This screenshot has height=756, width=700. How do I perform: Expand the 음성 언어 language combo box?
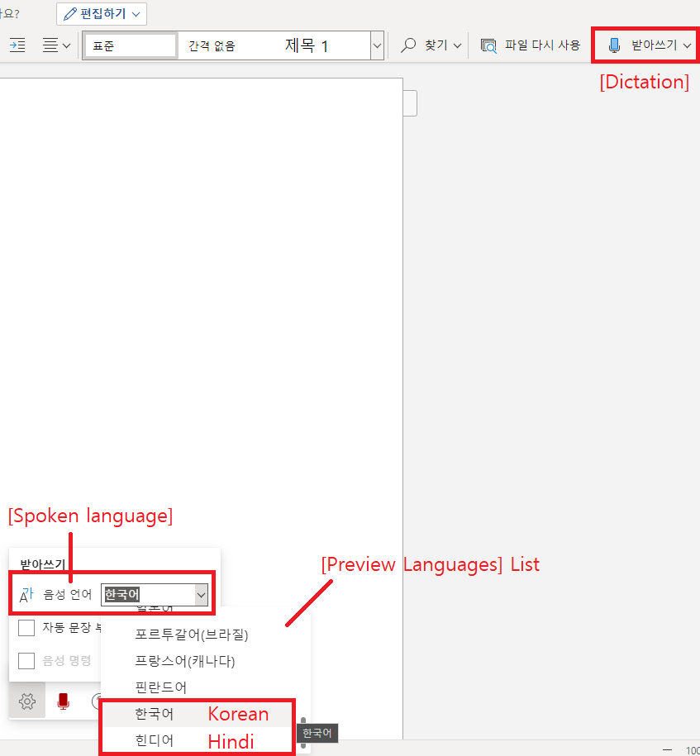click(x=155, y=595)
